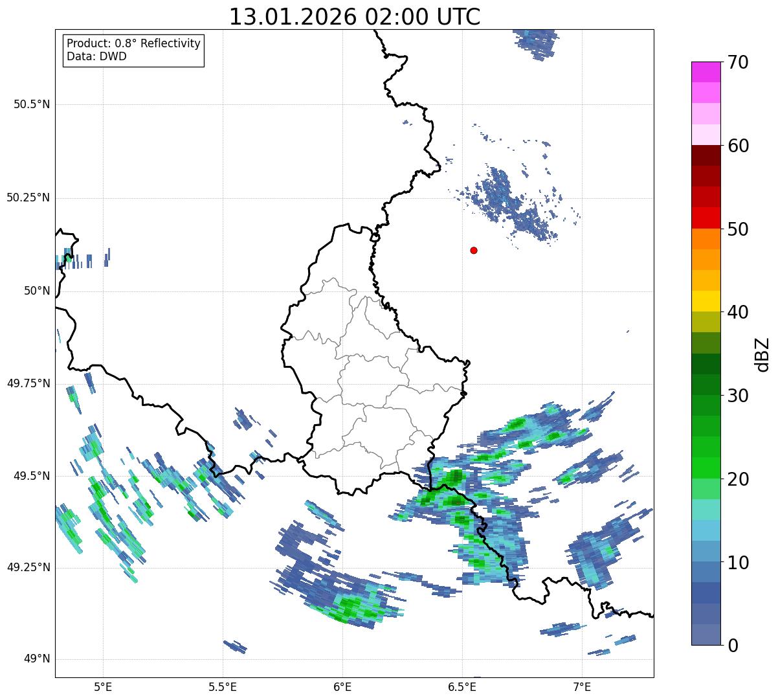Click the bottom slate-blue swatch at the colorbar's 0 mark
778x700 pixels.
[x=706, y=634]
